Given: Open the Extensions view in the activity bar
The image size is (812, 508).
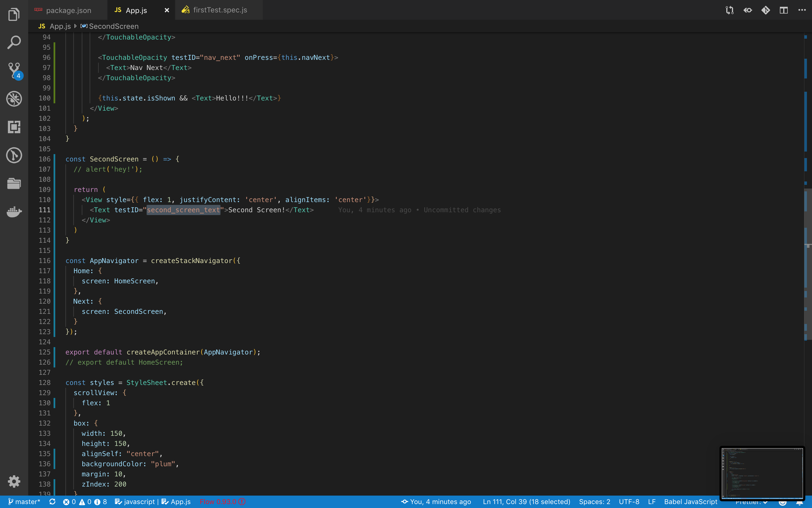Looking at the screenshot, I should tap(14, 127).
